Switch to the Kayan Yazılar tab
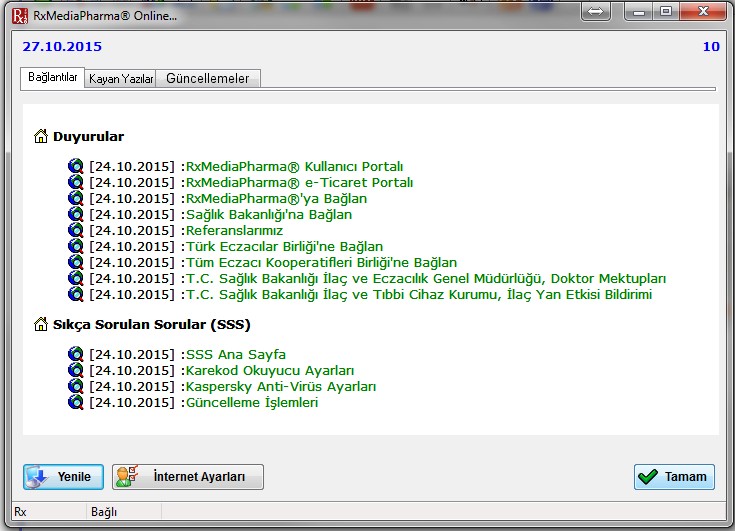This screenshot has height=531, width=735. 120,79
